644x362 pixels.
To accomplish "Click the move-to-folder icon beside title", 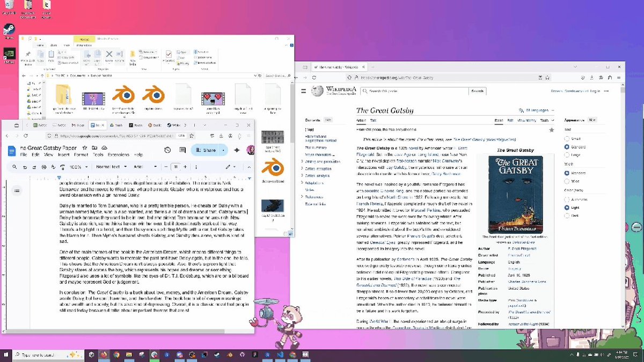I will (94, 148).
